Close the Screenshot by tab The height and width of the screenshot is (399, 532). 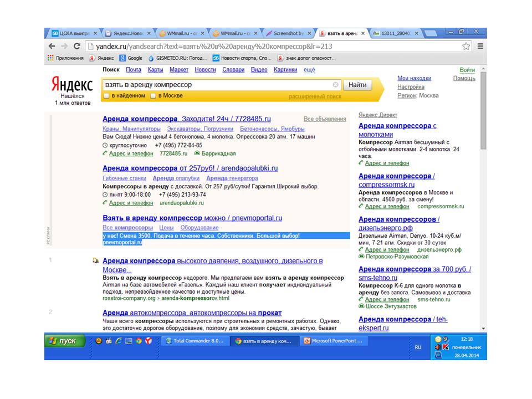click(309, 33)
